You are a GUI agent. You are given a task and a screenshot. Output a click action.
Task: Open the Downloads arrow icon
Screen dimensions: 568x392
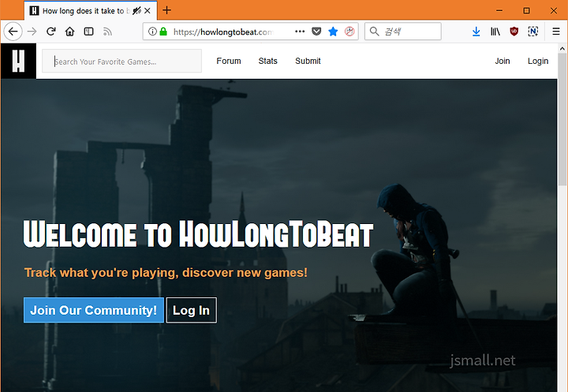(476, 32)
